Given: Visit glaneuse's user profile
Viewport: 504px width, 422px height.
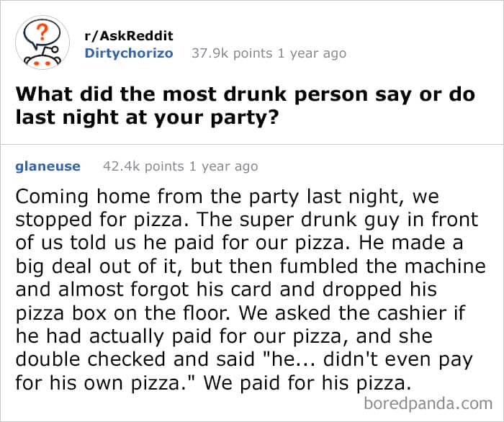Looking at the screenshot, I should (x=48, y=166).
